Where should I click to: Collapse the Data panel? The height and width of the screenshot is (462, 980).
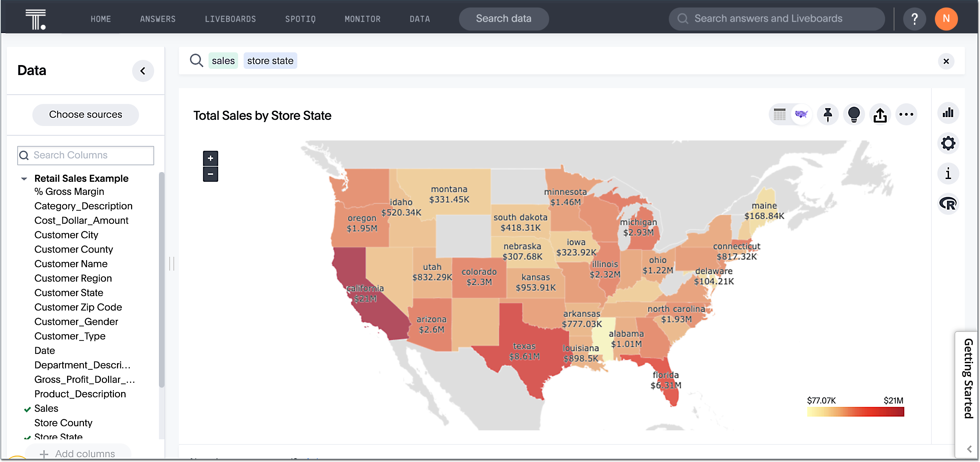tap(143, 71)
